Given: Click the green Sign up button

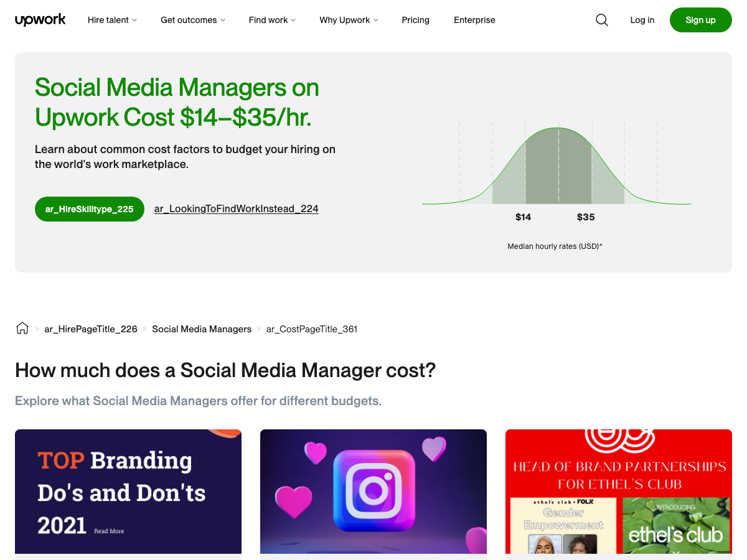Looking at the screenshot, I should point(701,20).
